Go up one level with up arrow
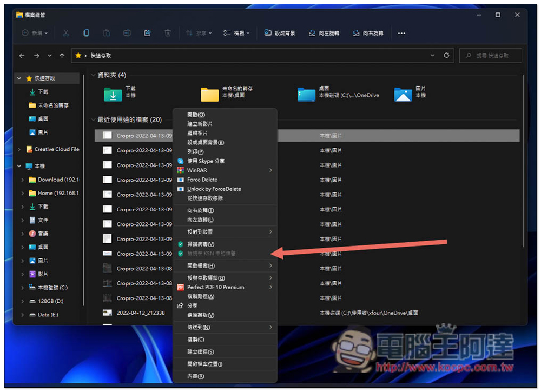 point(62,56)
